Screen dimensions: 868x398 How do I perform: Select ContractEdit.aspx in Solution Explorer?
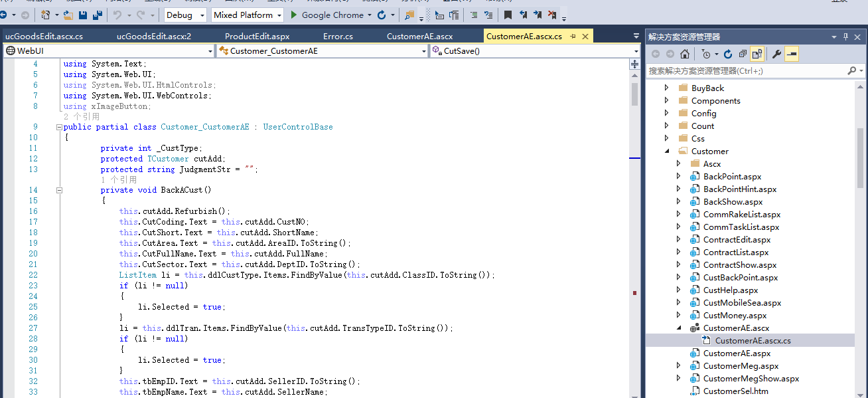point(737,239)
